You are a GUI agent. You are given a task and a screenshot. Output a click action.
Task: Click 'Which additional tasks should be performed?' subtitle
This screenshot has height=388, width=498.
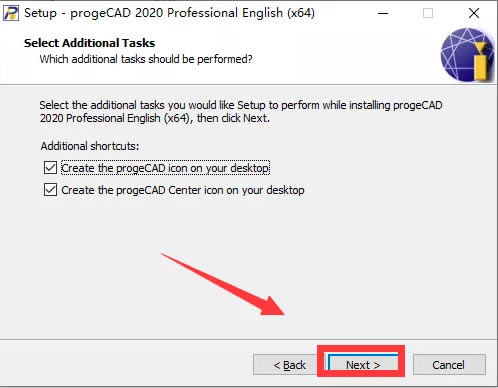[x=146, y=59]
